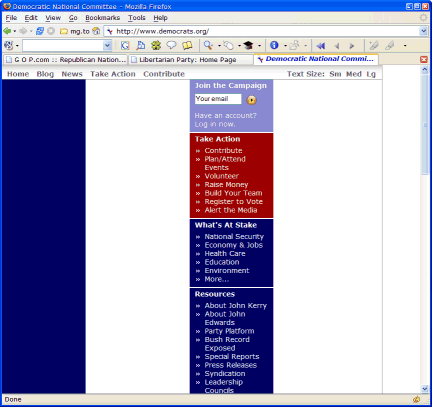The image size is (432, 407).
Task: Click the Home icon beside mg.to
Action: click(x=96, y=31)
